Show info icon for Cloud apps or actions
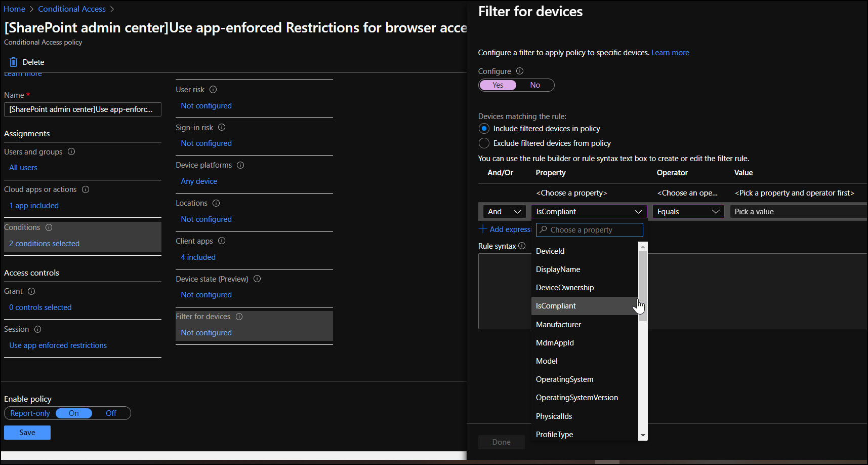This screenshot has height=465, width=868. click(86, 189)
